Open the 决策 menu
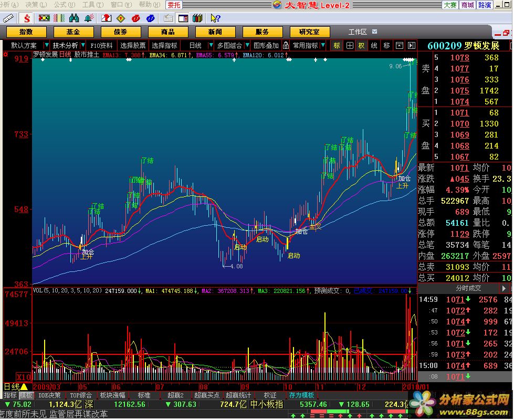Screen dimensions: 514x420 click(36, 5)
